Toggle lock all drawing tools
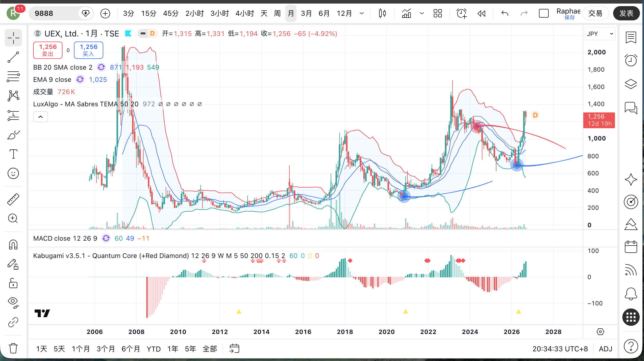 coord(13,283)
